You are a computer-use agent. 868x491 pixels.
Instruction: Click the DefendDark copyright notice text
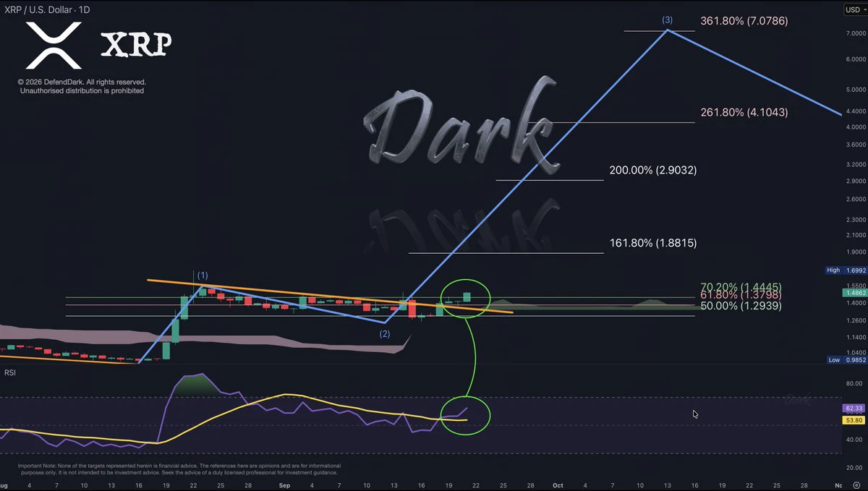click(x=82, y=86)
